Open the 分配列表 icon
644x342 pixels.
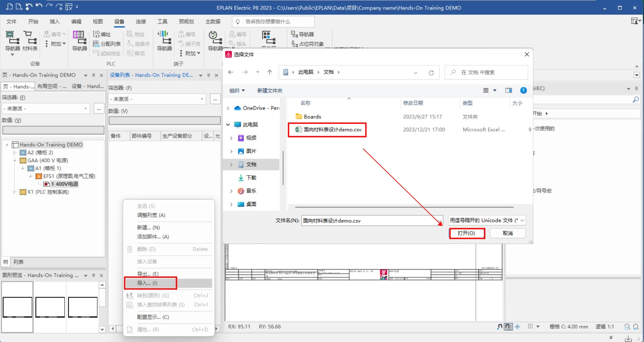pyautogui.click(x=106, y=44)
